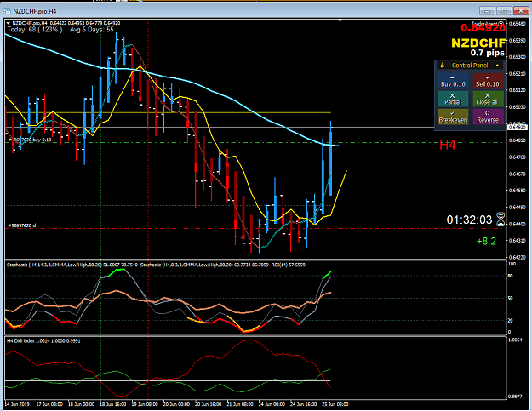The height and width of the screenshot is (411, 532).
Task: Click the Reverse position button
Action: click(x=488, y=117)
